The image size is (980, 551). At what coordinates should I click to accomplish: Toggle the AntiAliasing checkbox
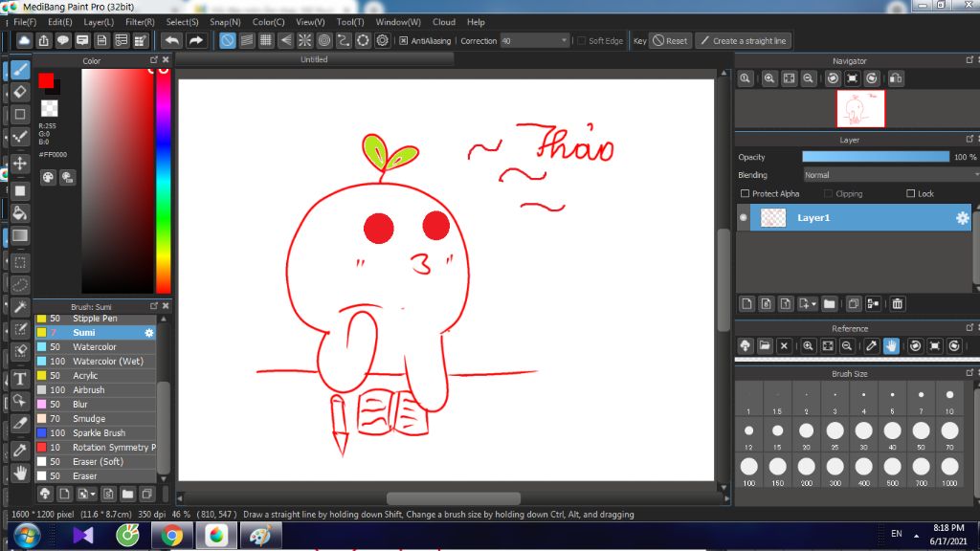pos(404,40)
